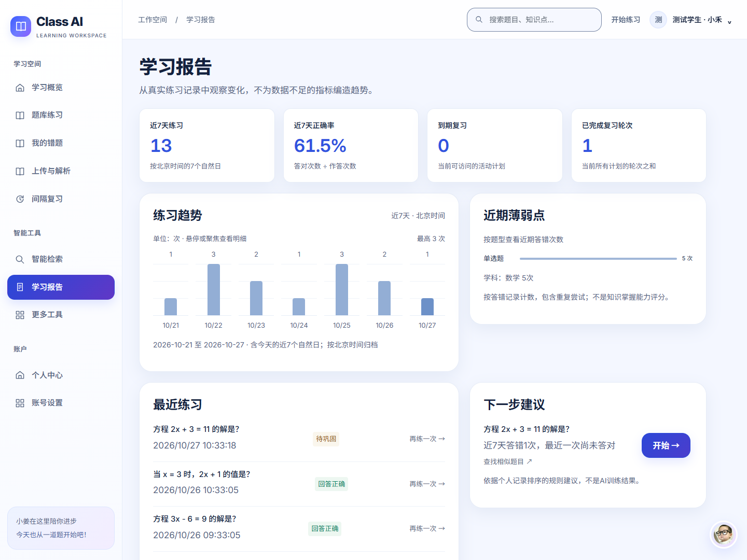Screen dimensions: 747x560
Task: Click the 小姜在这里陪你进步 tip card
Action: [x=61, y=528]
